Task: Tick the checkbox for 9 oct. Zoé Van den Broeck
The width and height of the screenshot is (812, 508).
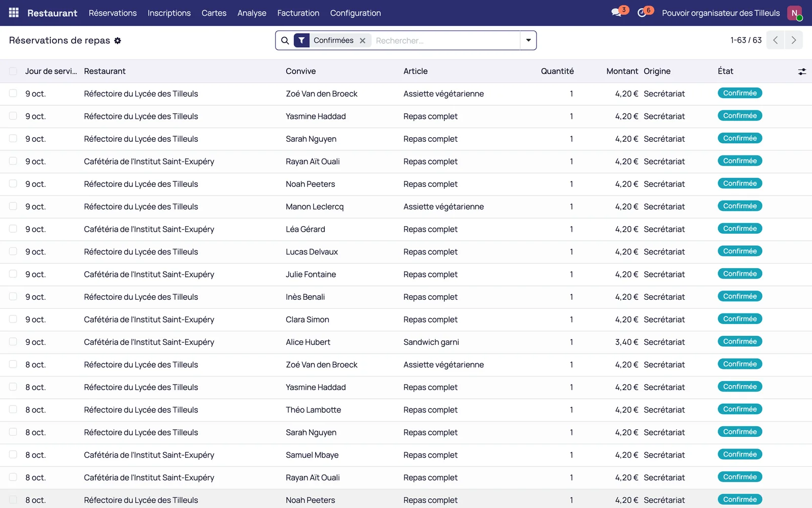Action: click(x=13, y=93)
